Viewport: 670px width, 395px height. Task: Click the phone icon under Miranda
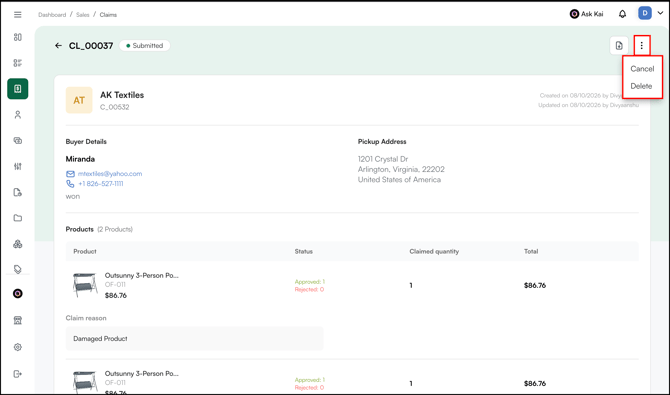[70, 184]
